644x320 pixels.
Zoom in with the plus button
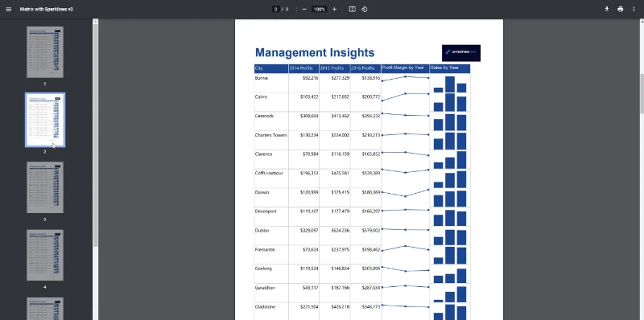tap(334, 9)
